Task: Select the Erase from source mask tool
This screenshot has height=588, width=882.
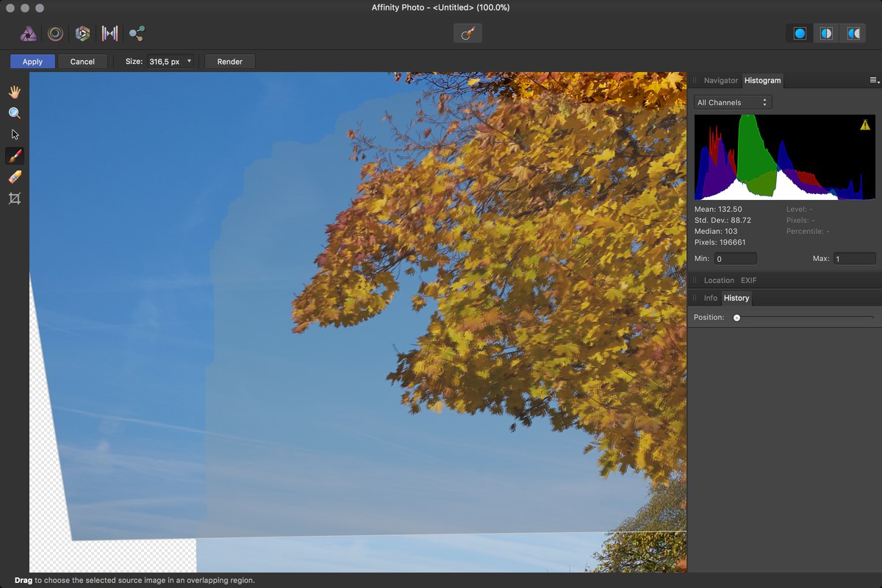Action: 14,177
